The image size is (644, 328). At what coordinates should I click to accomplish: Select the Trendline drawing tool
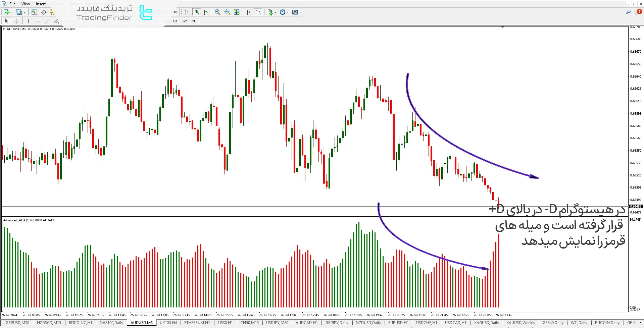tap(47, 21)
